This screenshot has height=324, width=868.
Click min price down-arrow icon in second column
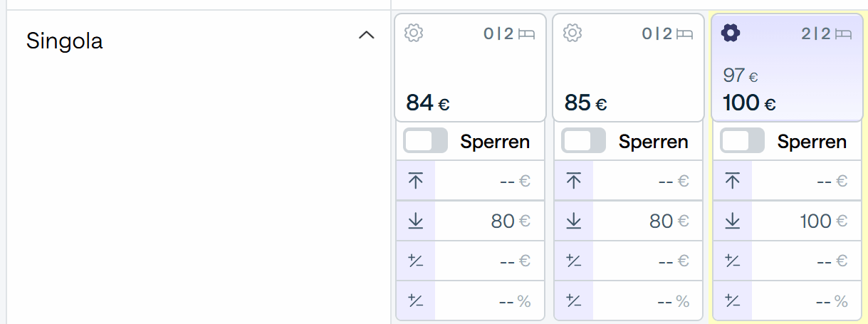(x=574, y=221)
